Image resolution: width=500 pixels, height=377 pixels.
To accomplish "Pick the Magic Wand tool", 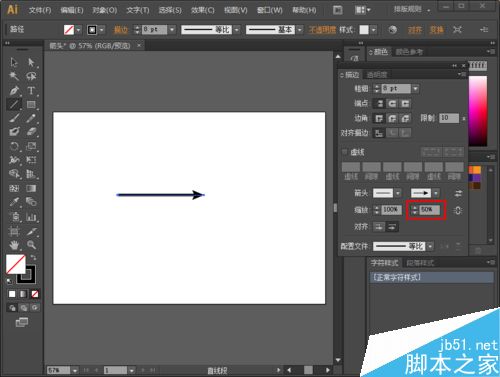I will tap(14, 76).
